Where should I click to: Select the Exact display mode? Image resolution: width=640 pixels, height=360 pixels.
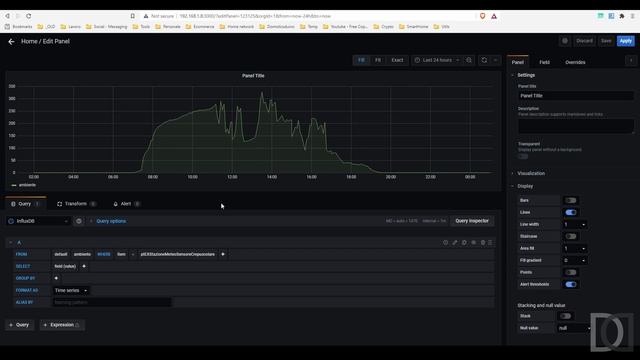(x=397, y=60)
